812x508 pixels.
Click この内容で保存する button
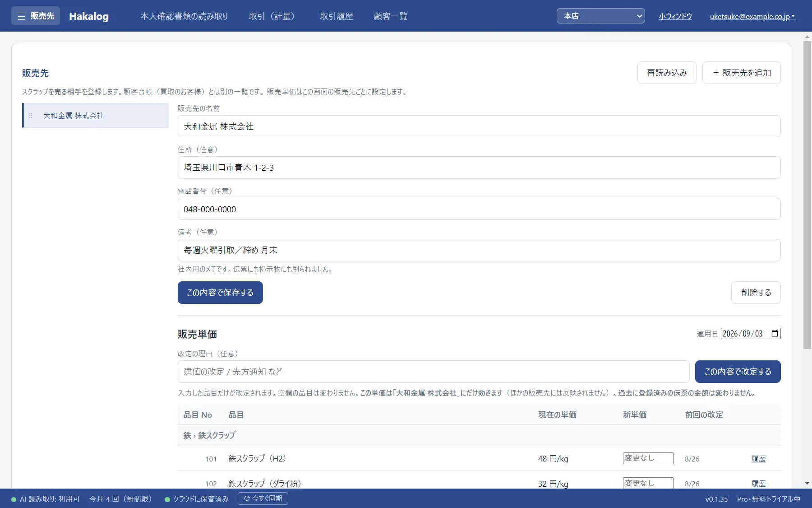click(x=220, y=293)
